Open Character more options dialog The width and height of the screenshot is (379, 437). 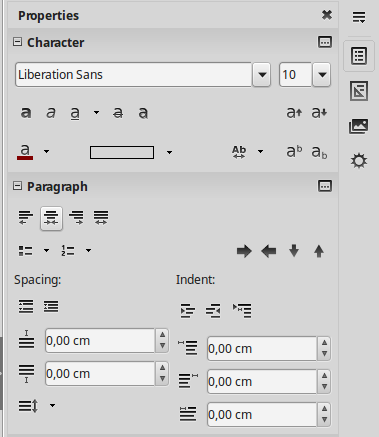coord(325,42)
